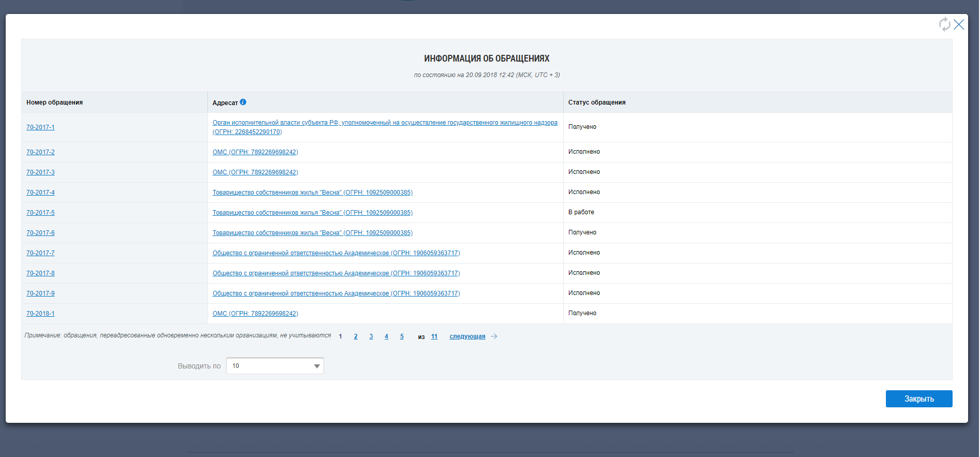Viewport: 980px width, 457px height.
Task: Open Академическое addressee link for 70-2017-7
Action: point(336,253)
